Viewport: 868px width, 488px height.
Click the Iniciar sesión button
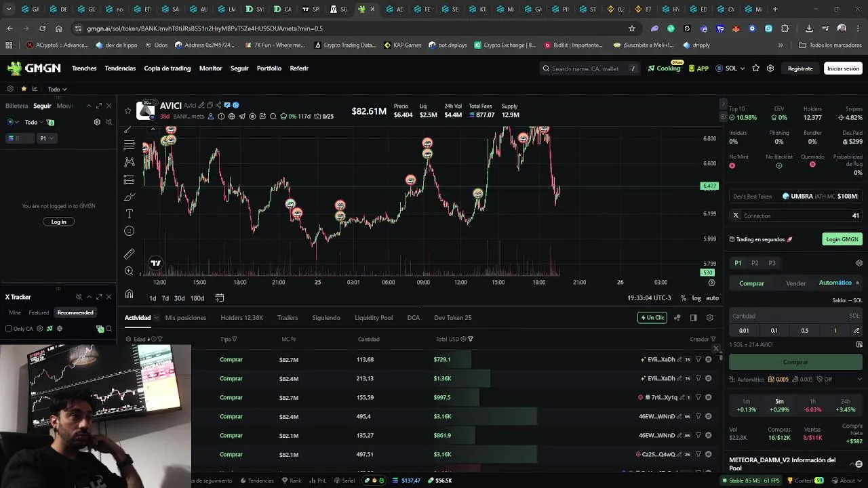(843, 68)
